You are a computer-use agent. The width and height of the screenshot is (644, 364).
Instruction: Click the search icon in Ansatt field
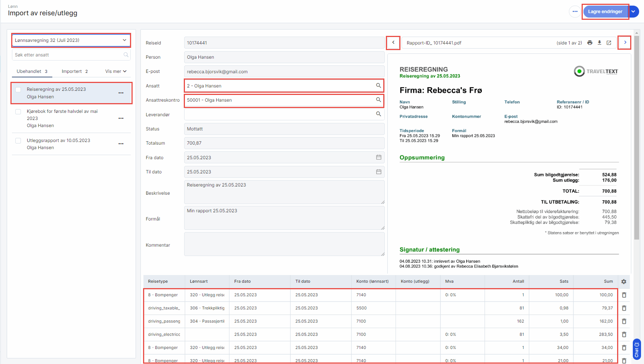pos(378,86)
